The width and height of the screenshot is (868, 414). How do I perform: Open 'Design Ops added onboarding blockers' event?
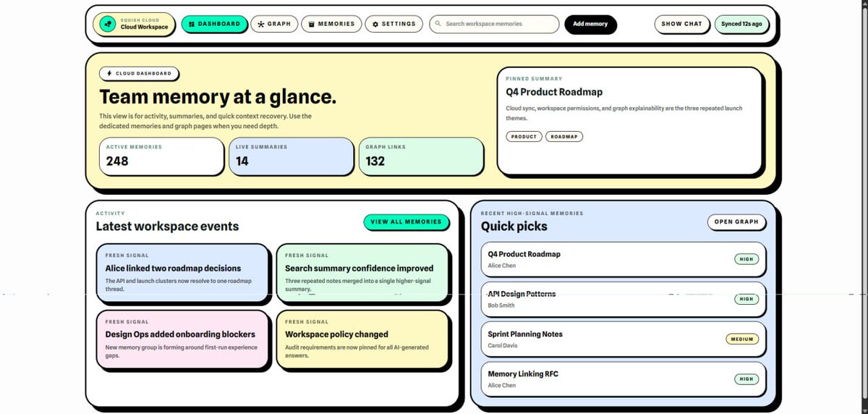(182, 339)
